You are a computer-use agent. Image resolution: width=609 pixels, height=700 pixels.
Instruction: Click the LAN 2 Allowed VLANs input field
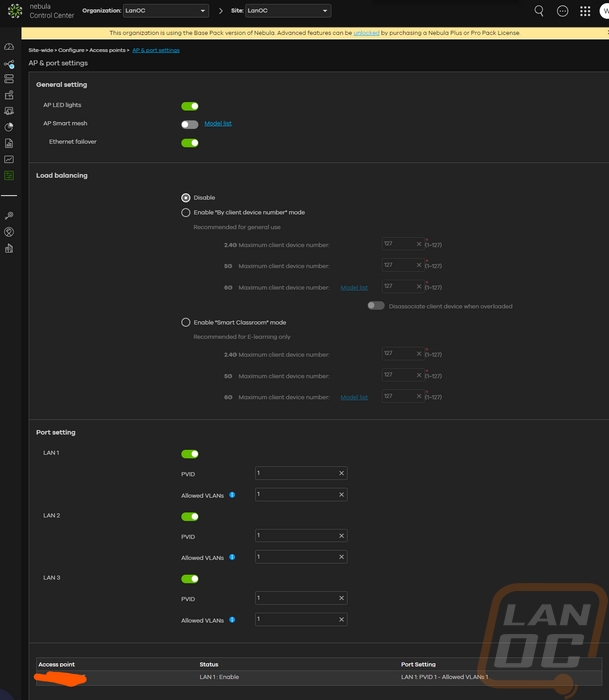[x=301, y=557]
